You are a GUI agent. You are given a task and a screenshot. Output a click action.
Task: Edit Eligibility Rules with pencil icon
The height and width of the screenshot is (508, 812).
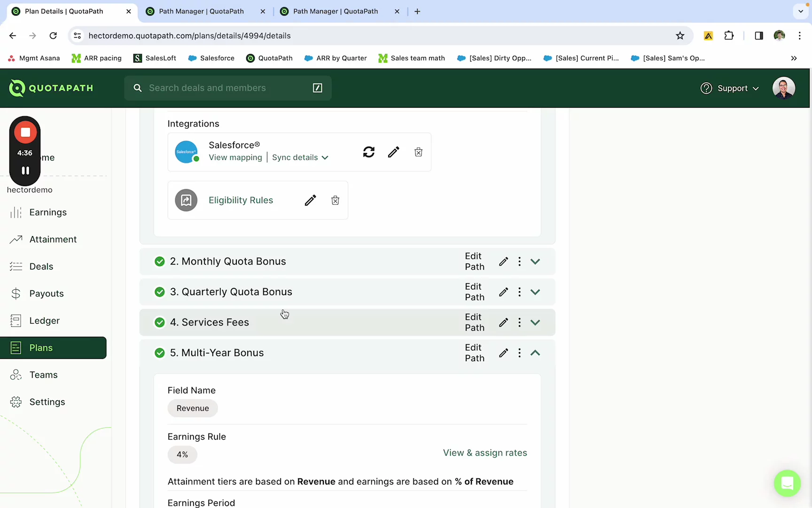[310, 200]
